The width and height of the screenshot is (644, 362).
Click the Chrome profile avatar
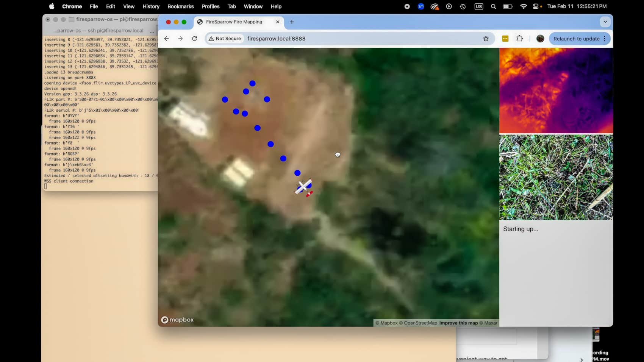pos(540,38)
